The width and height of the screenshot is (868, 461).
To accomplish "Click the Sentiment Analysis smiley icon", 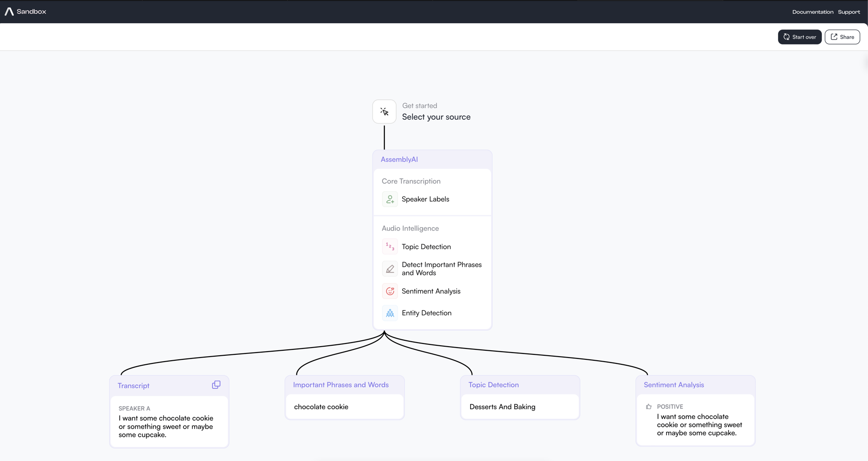I will tap(390, 291).
